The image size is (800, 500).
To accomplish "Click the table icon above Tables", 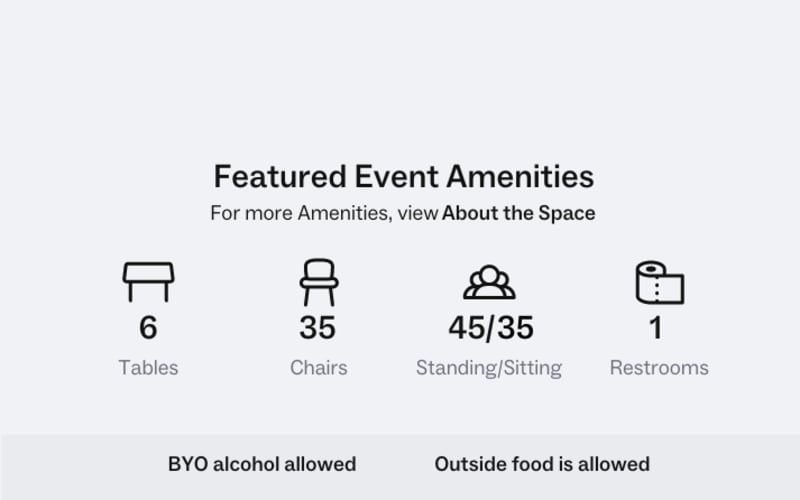I will 148,282.
